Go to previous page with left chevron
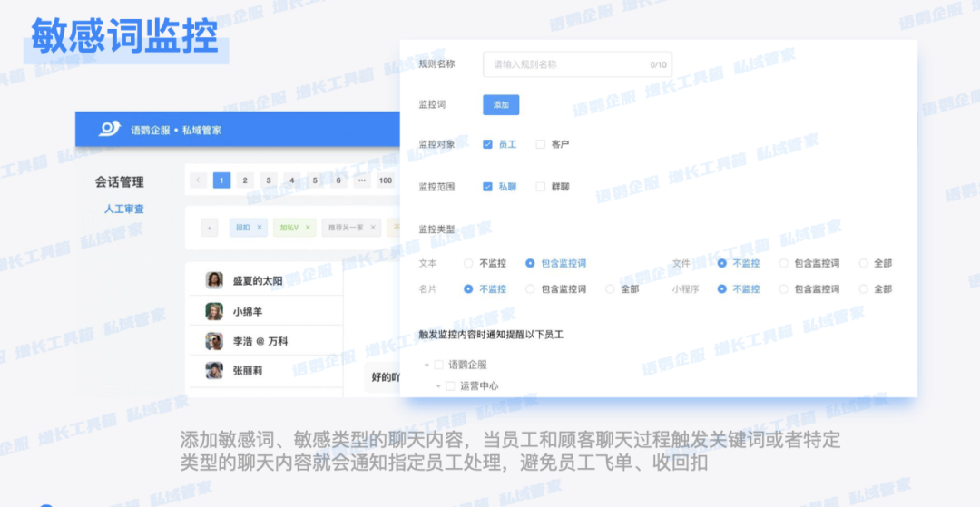The height and width of the screenshot is (507, 980). [199, 180]
